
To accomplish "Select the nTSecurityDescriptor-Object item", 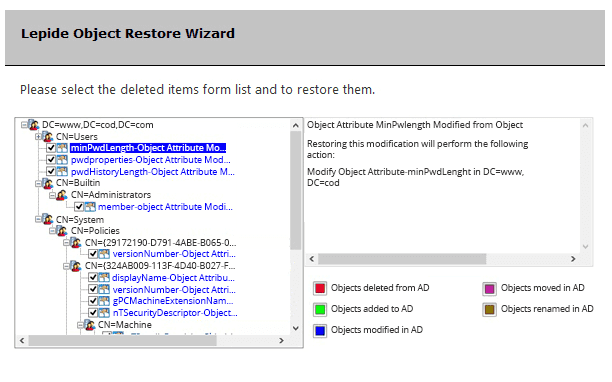I will 175,313.
